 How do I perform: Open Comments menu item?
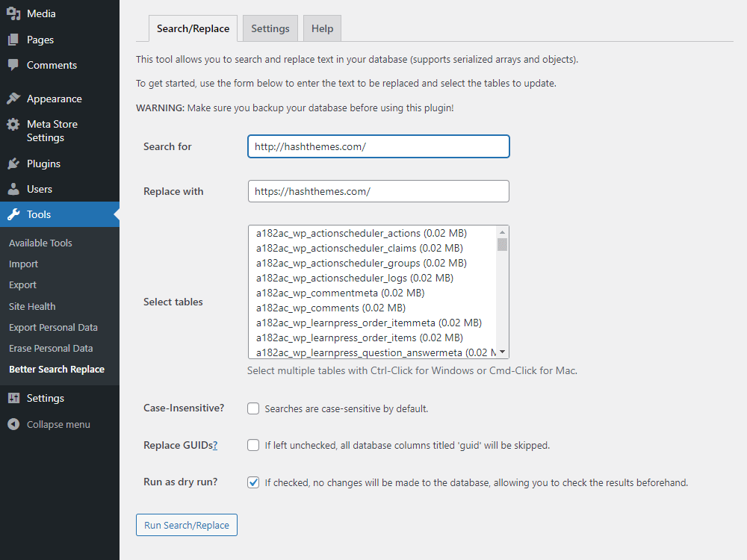tap(52, 65)
